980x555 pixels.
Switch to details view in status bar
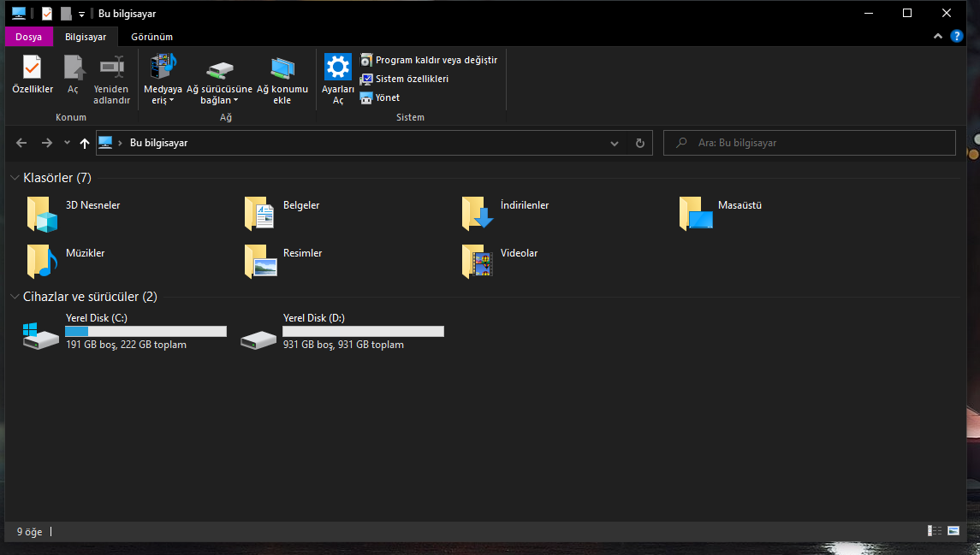935,531
